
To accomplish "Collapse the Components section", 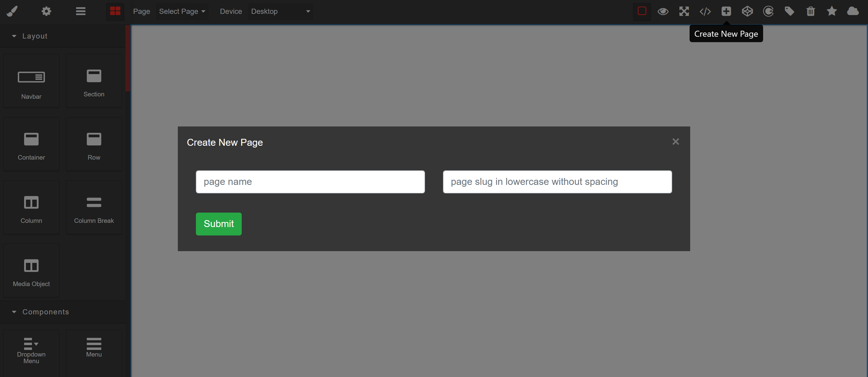I will tap(40, 312).
